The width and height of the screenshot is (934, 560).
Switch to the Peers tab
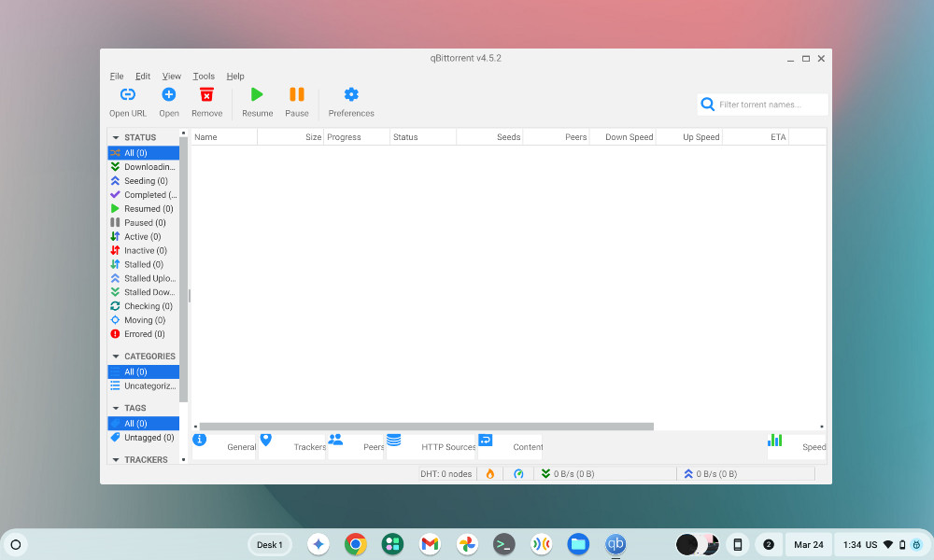[356, 447]
